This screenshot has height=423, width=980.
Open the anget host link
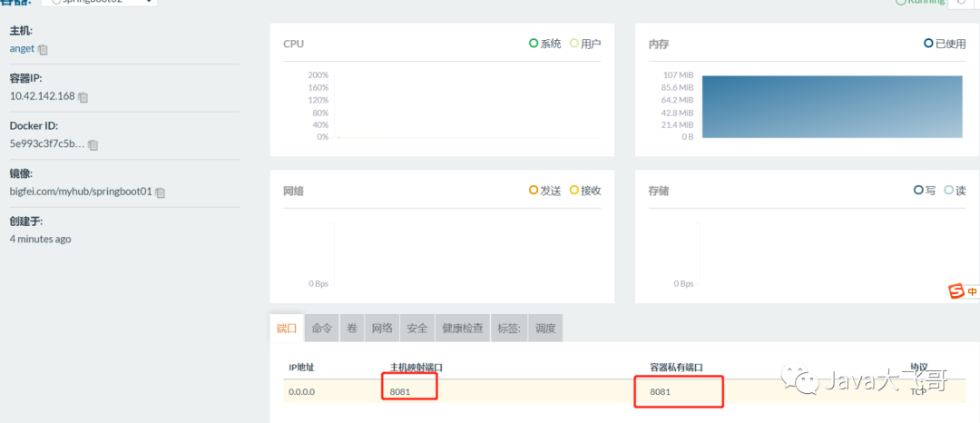[x=22, y=49]
